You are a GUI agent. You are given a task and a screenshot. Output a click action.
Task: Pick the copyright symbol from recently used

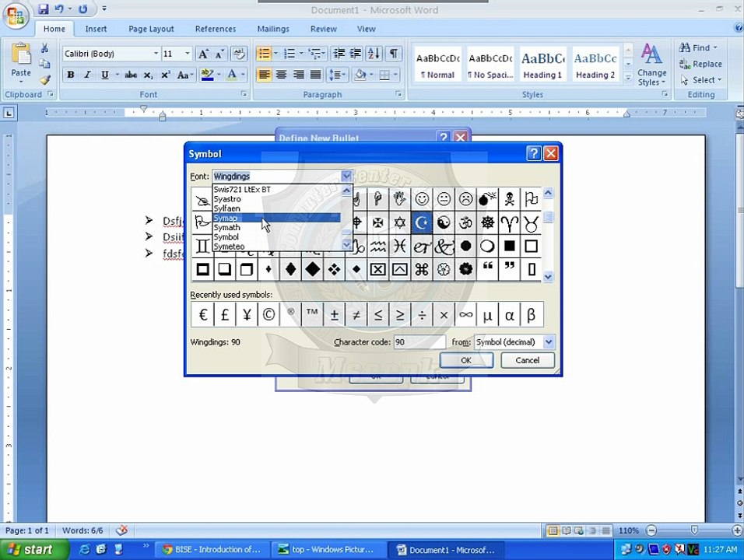pos(268,314)
